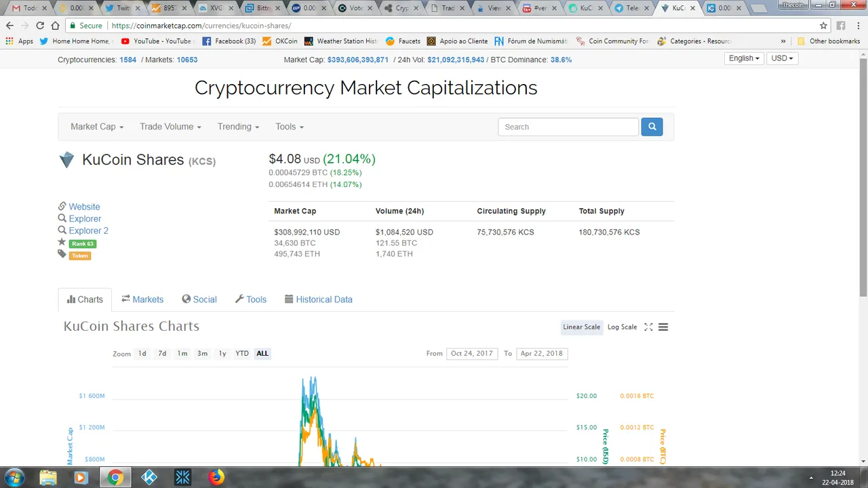Click the BTC Dominance 38.6% link

click(561, 60)
